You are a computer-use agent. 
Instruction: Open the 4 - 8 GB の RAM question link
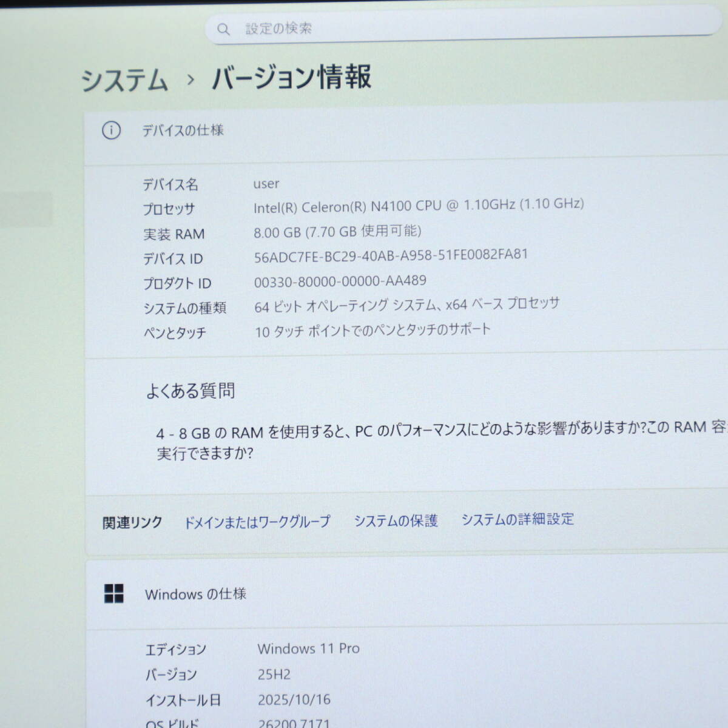tap(441, 440)
